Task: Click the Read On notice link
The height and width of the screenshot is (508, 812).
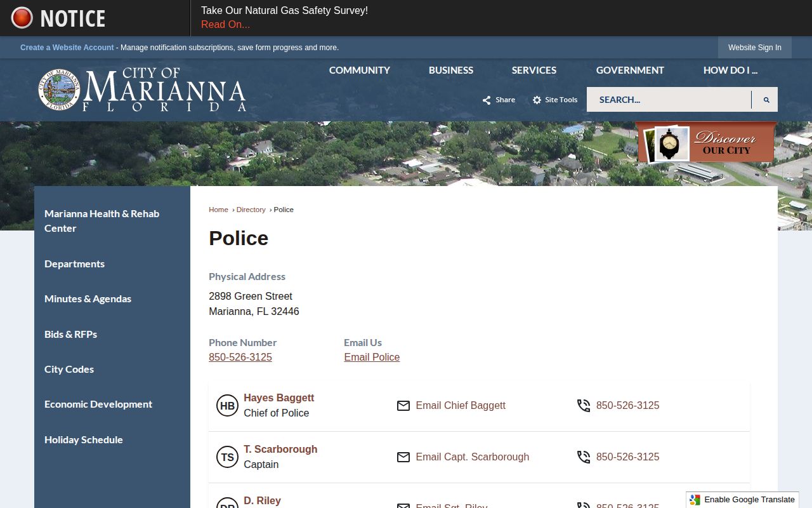Action: tap(225, 25)
